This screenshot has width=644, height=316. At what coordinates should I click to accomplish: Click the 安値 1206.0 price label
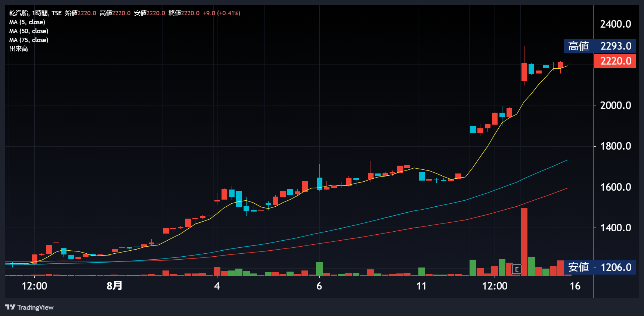coord(600,267)
